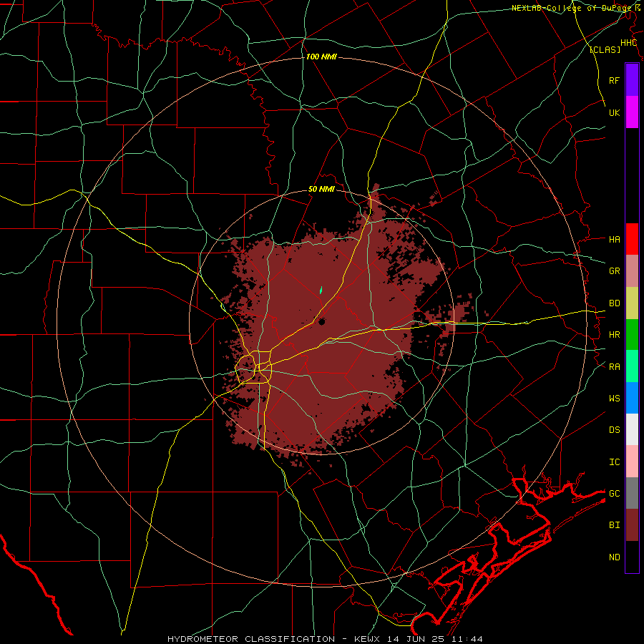Click the white DS legend swatch
Image resolution: width=644 pixels, height=644 pixels.
click(632, 429)
